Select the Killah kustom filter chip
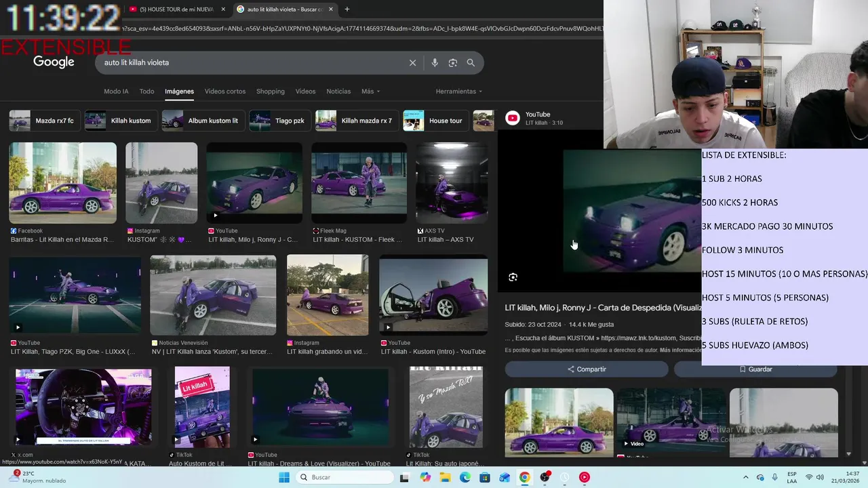 121,121
